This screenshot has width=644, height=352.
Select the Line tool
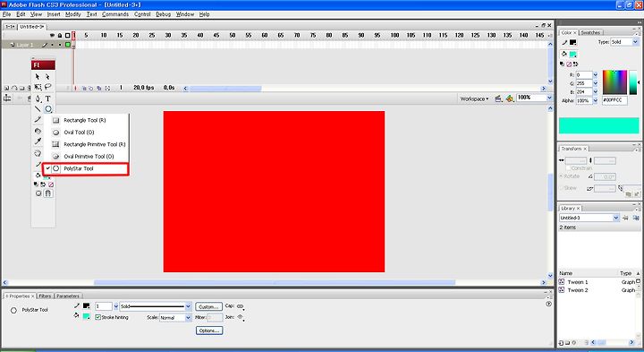coord(38,109)
